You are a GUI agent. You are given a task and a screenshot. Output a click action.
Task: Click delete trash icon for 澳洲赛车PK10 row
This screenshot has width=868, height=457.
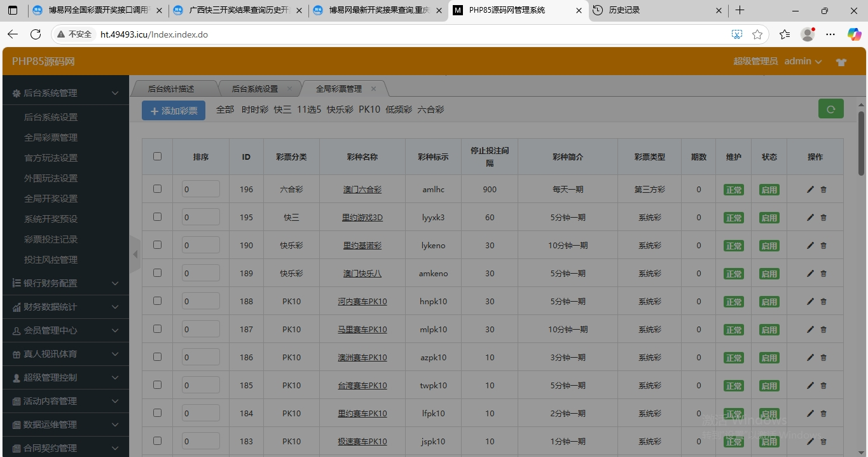(823, 358)
